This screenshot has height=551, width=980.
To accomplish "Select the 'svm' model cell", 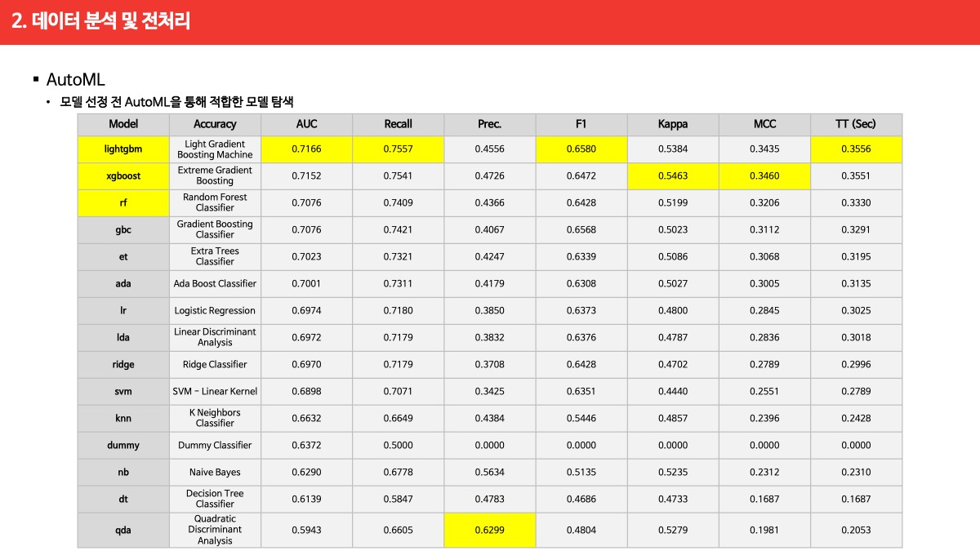I will (123, 391).
